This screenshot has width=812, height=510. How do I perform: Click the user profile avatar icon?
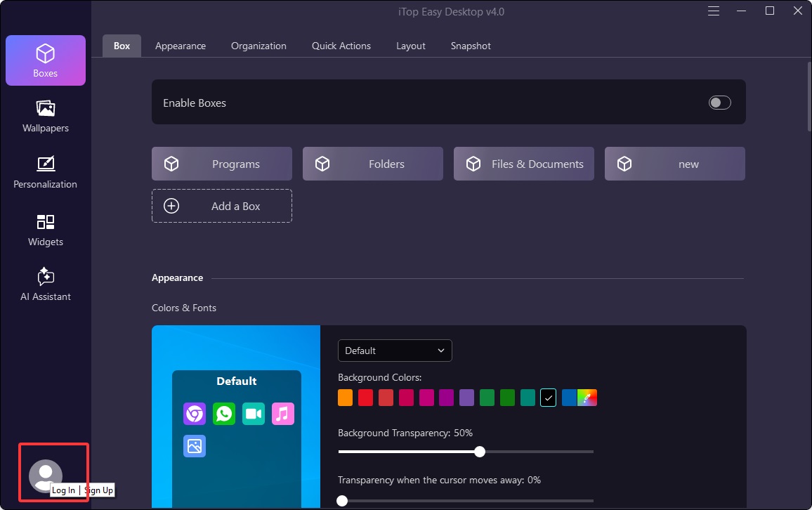(45, 476)
